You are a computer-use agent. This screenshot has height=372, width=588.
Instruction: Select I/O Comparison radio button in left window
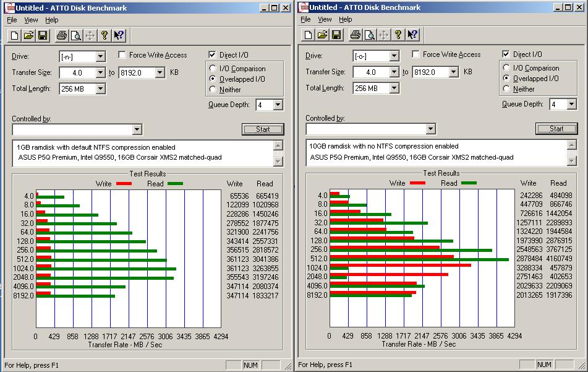click(213, 69)
